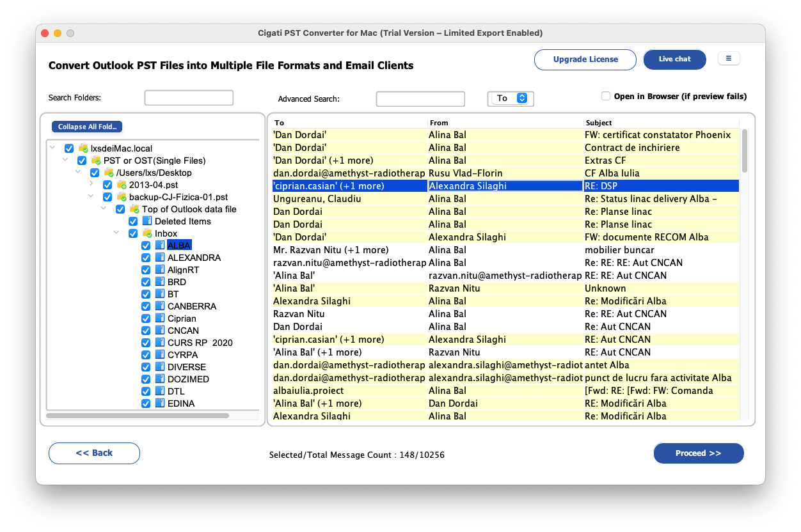801x532 pixels.
Task: Click the PST or OST folder icon
Action: (x=96, y=160)
